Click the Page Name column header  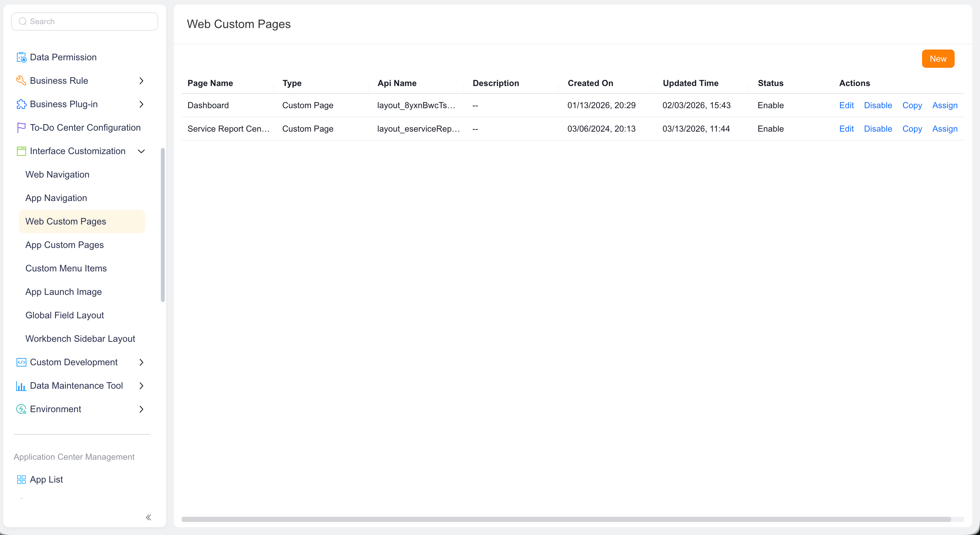[x=210, y=83]
